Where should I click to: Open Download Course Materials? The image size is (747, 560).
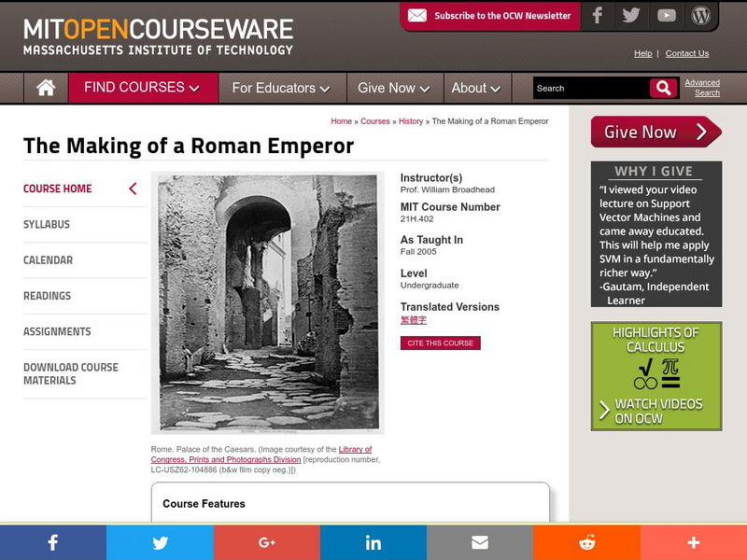point(71,374)
